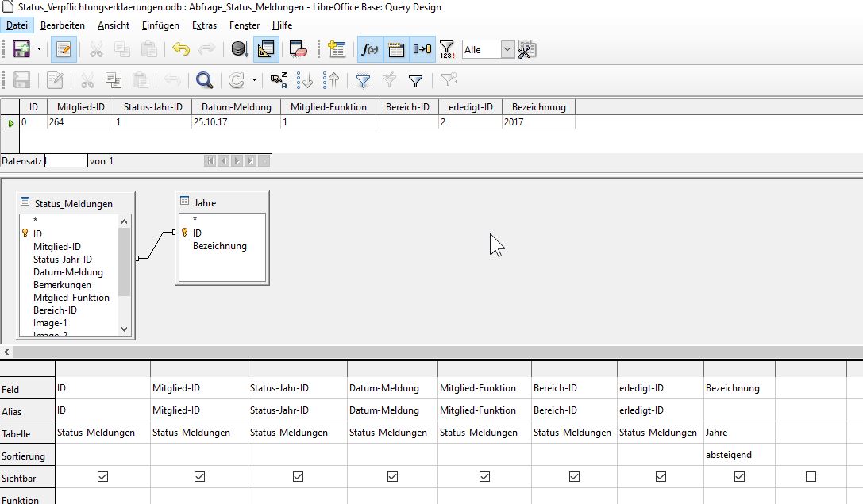Toggle the Table Name row icon
Screen dimensions: 863x504
click(x=396, y=49)
